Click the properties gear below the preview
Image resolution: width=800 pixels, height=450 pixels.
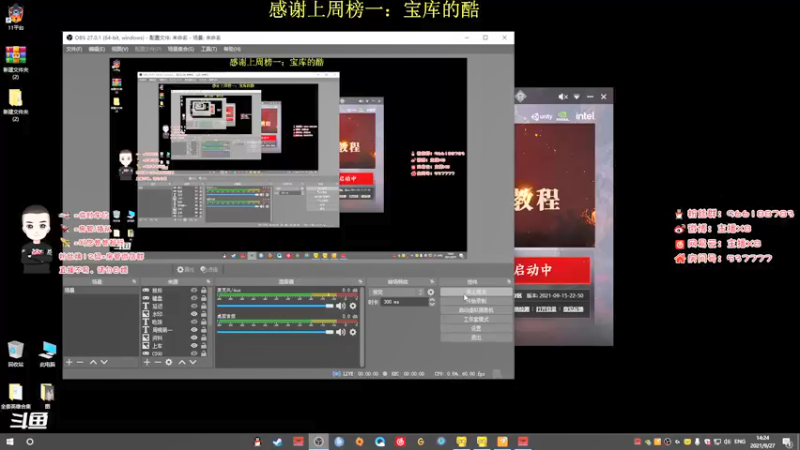pyautogui.click(x=186, y=269)
